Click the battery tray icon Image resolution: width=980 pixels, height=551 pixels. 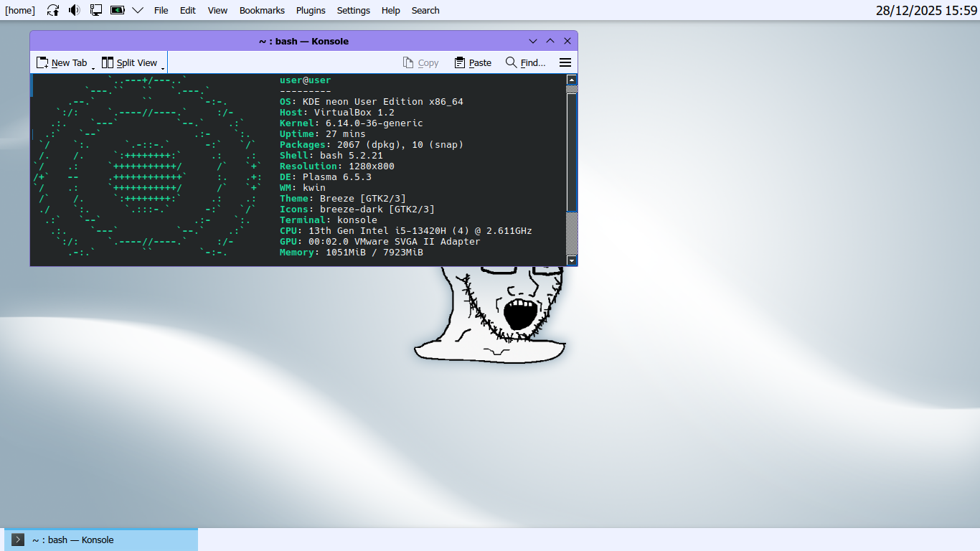pos(117,10)
